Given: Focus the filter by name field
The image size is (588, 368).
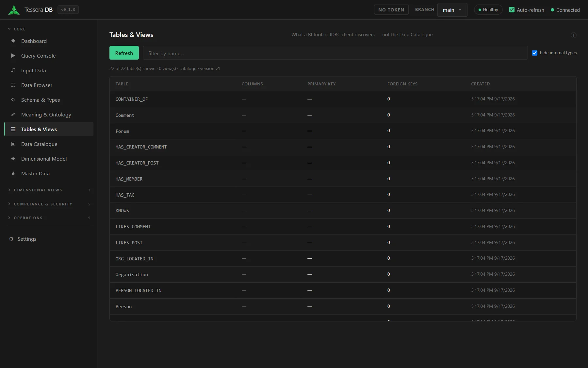Looking at the screenshot, I should [335, 53].
